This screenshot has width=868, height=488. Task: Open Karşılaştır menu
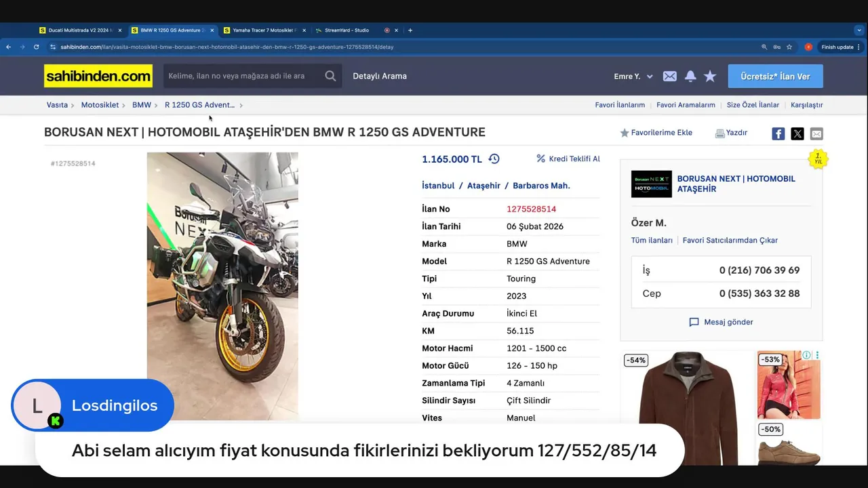click(x=807, y=105)
